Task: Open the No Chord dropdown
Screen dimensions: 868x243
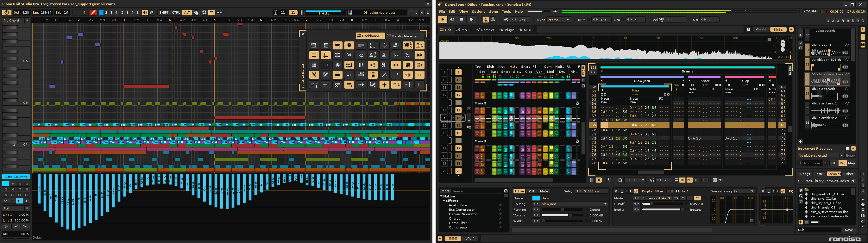Action: tap(16, 20)
